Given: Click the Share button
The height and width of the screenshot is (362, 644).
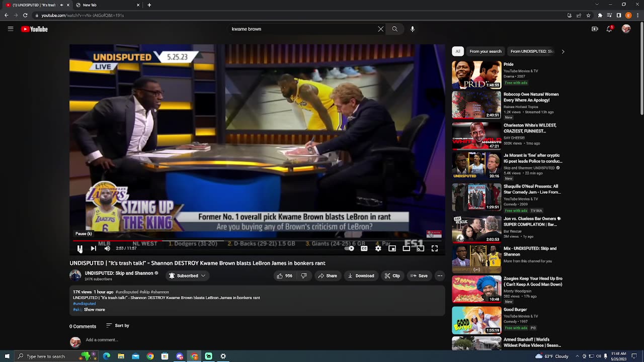Looking at the screenshot, I should tap(327, 276).
